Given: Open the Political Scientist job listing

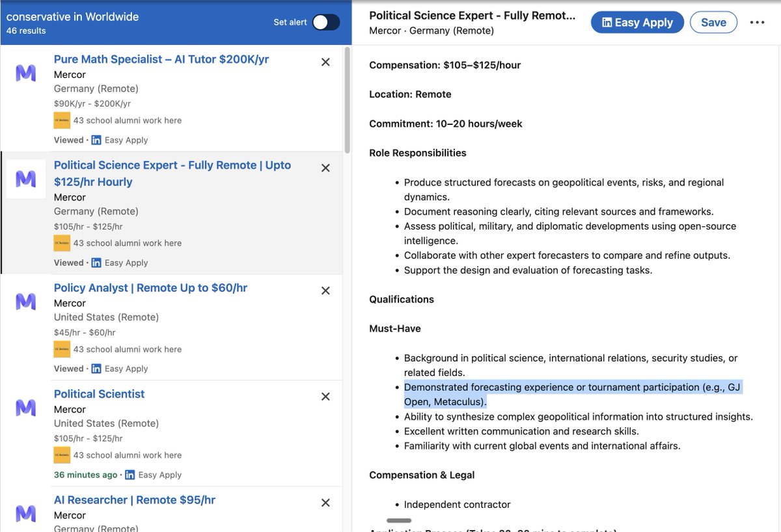Looking at the screenshot, I should click(x=99, y=393).
